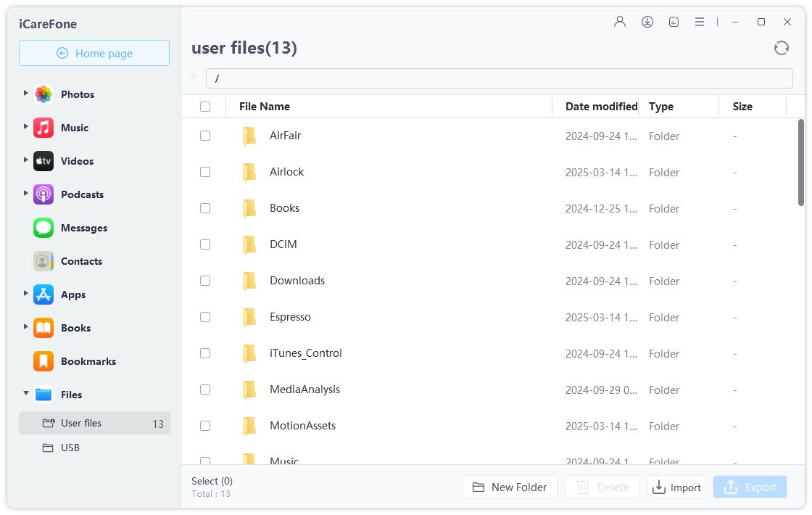Toggle the select-all checkbox in header
This screenshot has width=812, height=515.
205,106
